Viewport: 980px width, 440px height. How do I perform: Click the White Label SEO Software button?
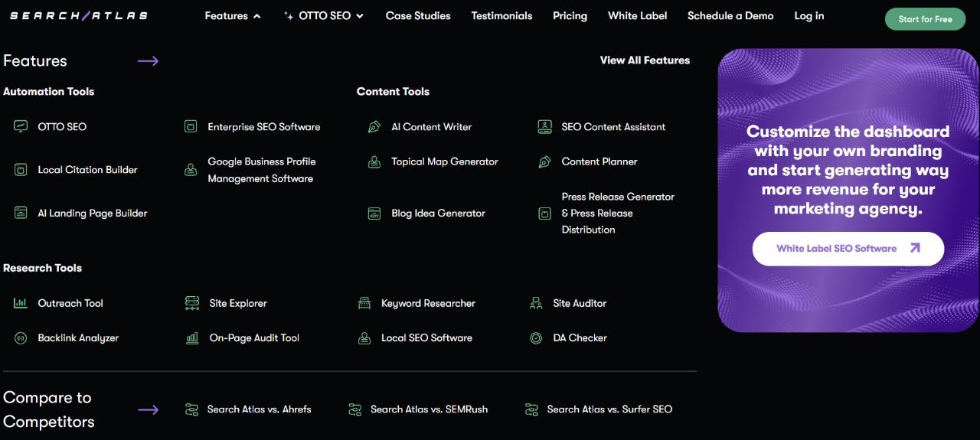tap(848, 249)
